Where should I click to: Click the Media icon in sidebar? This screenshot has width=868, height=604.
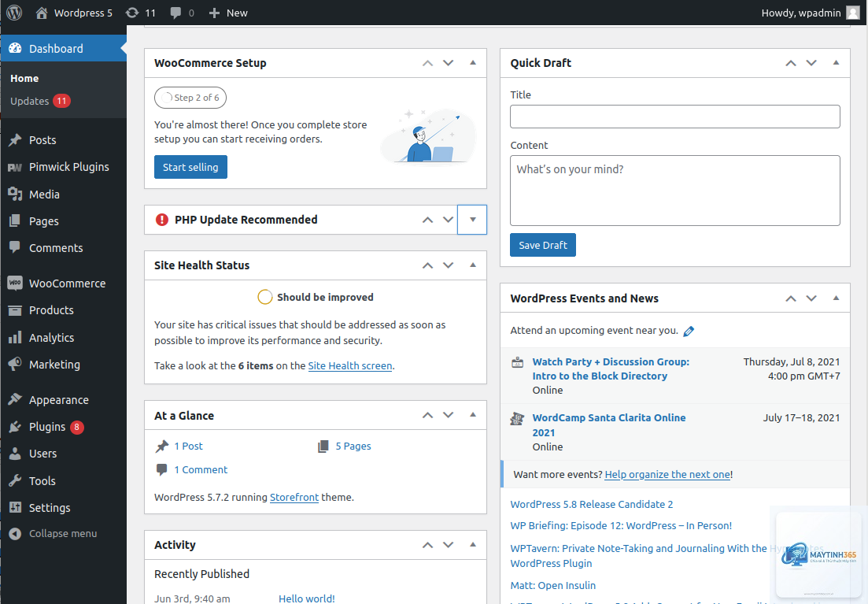click(15, 194)
